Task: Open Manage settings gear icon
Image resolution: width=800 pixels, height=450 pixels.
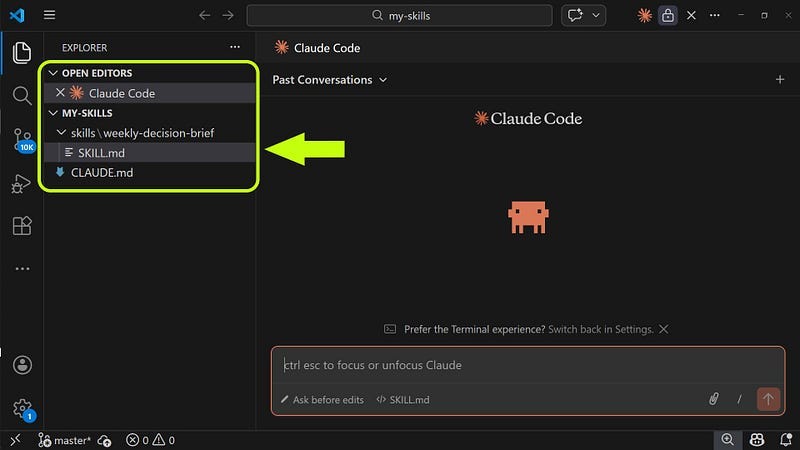Action: pyautogui.click(x=23, y=409)
